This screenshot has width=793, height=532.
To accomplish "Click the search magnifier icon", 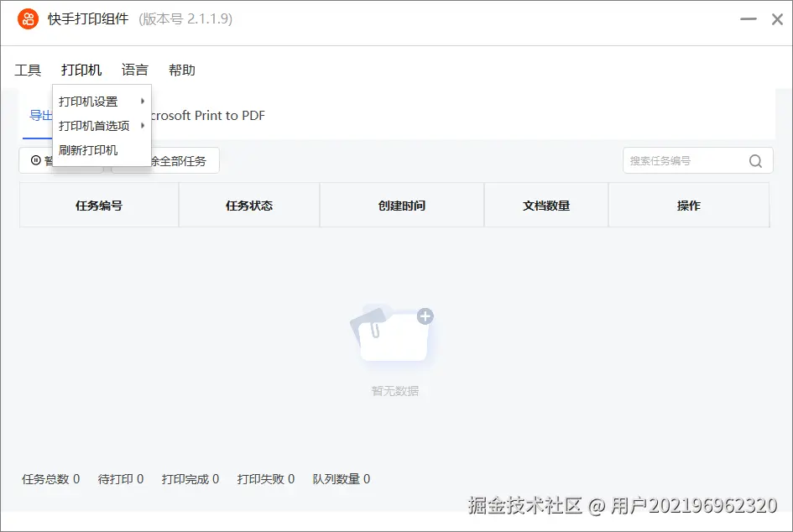I will (755, 161).
